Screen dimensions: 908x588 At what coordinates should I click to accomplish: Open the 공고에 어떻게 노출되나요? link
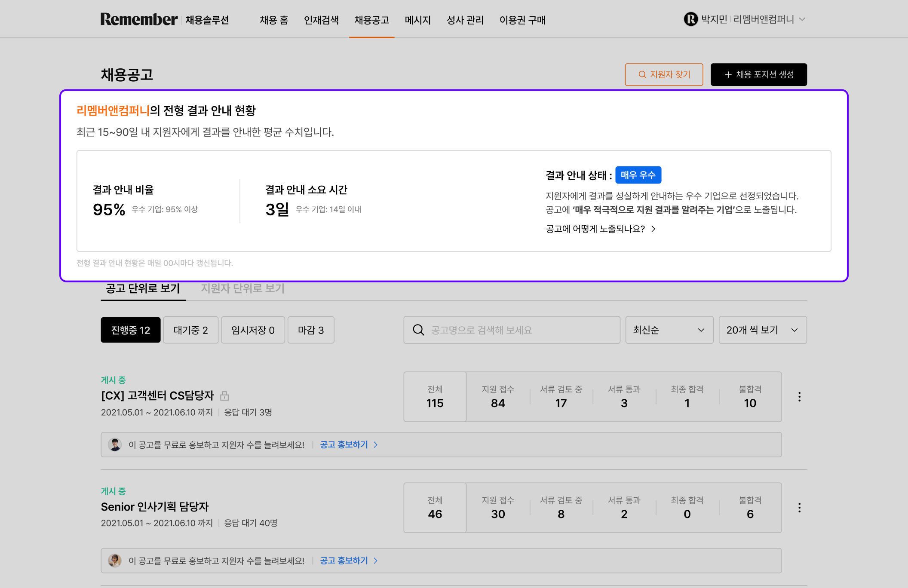pos(601,229)
